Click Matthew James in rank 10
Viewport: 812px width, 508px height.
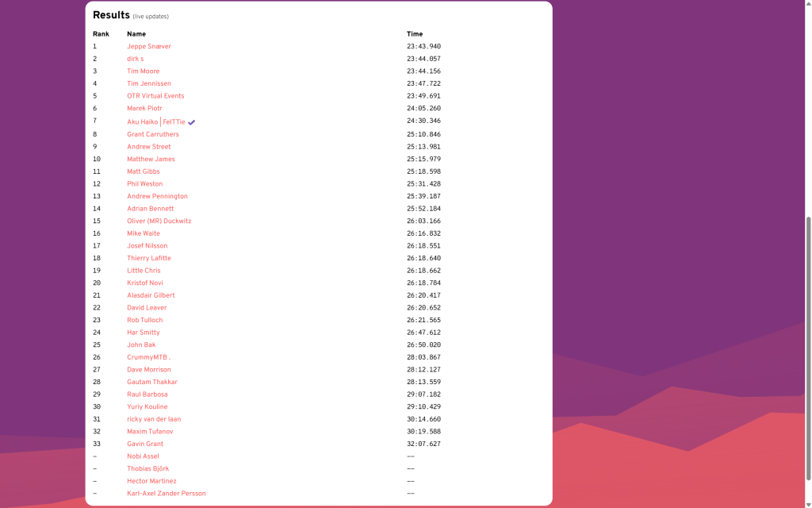pyautogui.click(x=151, y=160)
